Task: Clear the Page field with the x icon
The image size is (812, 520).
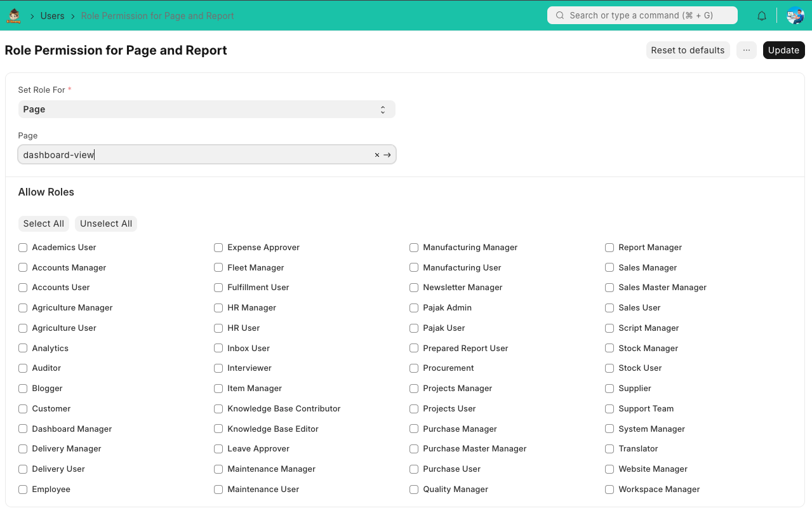Action: pos(377,155)
